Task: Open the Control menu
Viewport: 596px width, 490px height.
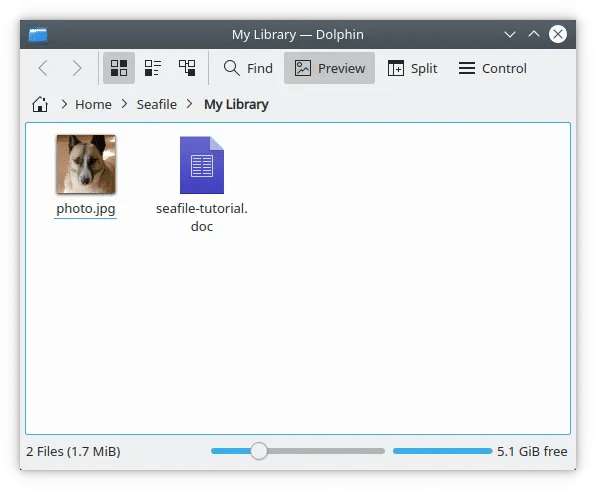Action: tap(493, 68)
